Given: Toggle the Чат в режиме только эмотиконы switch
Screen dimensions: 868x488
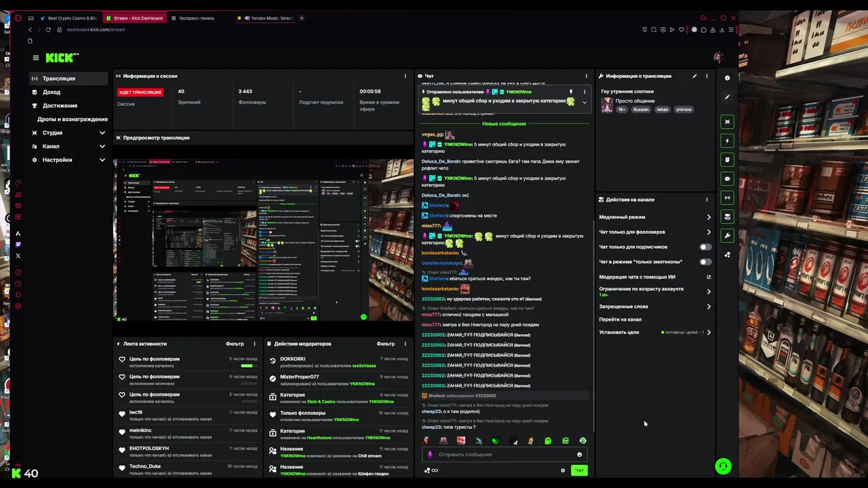Looking at the screenshot, I should point(706,262).
